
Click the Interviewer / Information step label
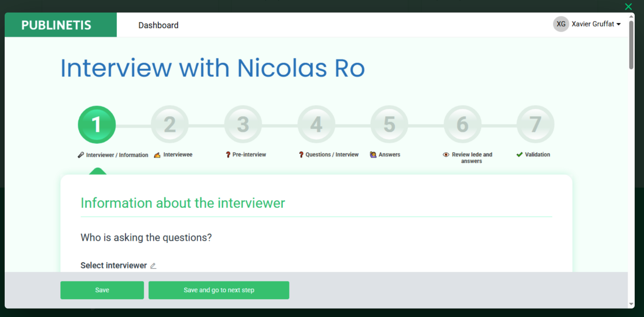coord(117,155)
